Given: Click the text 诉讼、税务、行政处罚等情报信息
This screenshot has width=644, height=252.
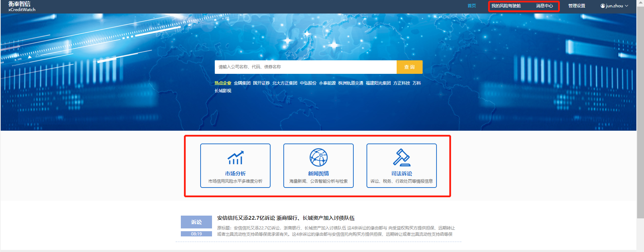Looking at the screenshot, I should (402, 181).
